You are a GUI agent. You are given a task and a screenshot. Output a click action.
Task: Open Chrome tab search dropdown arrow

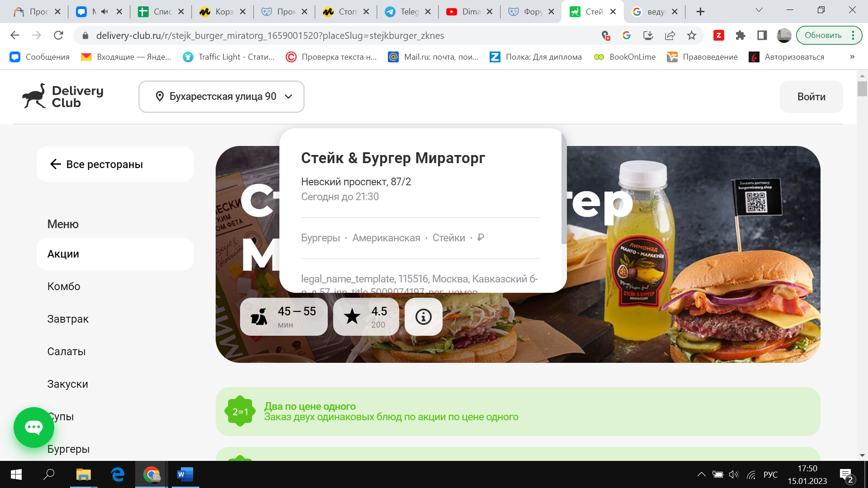click(x=759, y=10)
